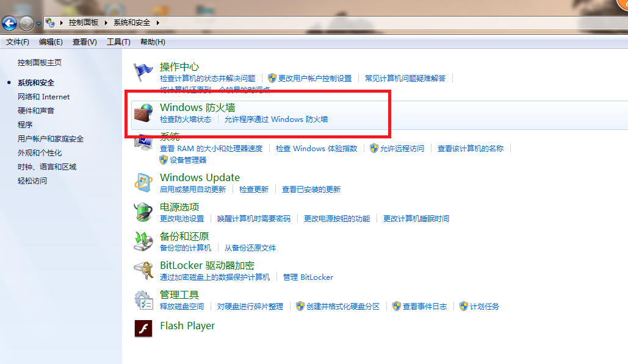The height and width of the screenshot is (364, 628).
Task: Click the Administrative Tools gear icon
Action: [x=143, y=300]
